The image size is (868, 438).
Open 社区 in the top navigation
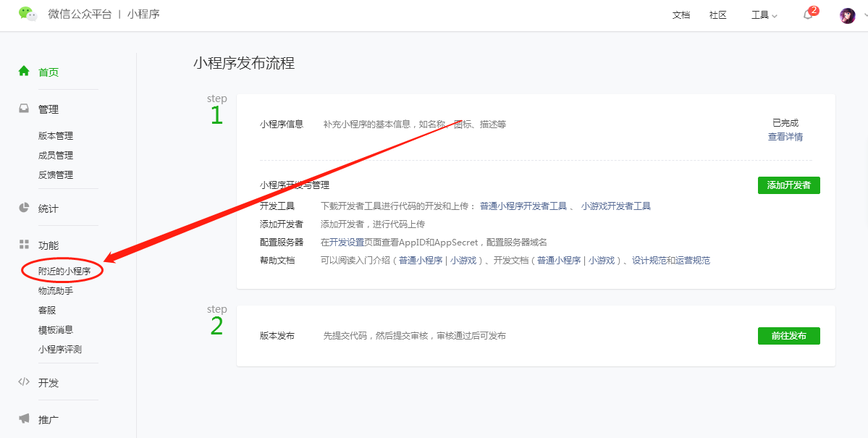point(717,15)
